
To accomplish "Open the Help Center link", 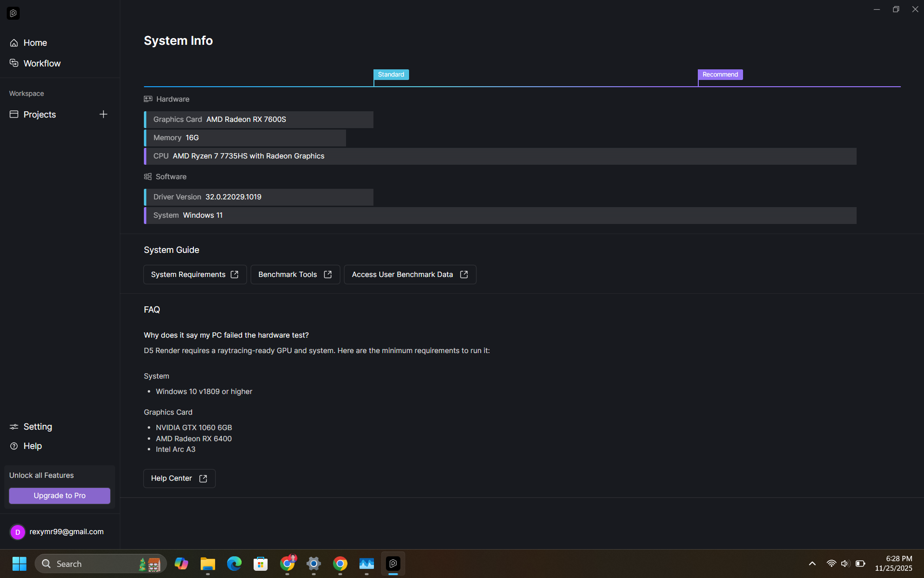I will 179,478.
